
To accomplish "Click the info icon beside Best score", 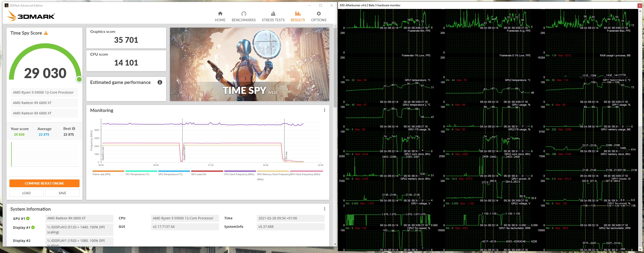I will (73, 129).
